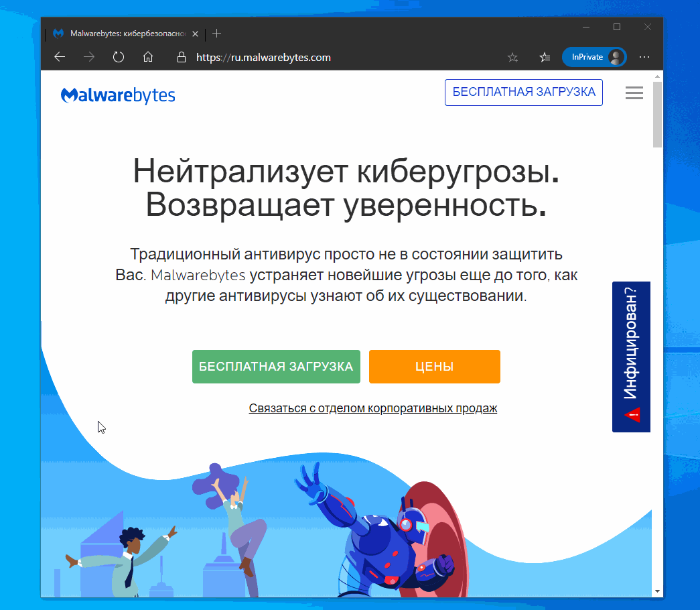The width and height of the screenshot is (700, 610).
Task: Minimize the browser window
Action: [586, 27]
